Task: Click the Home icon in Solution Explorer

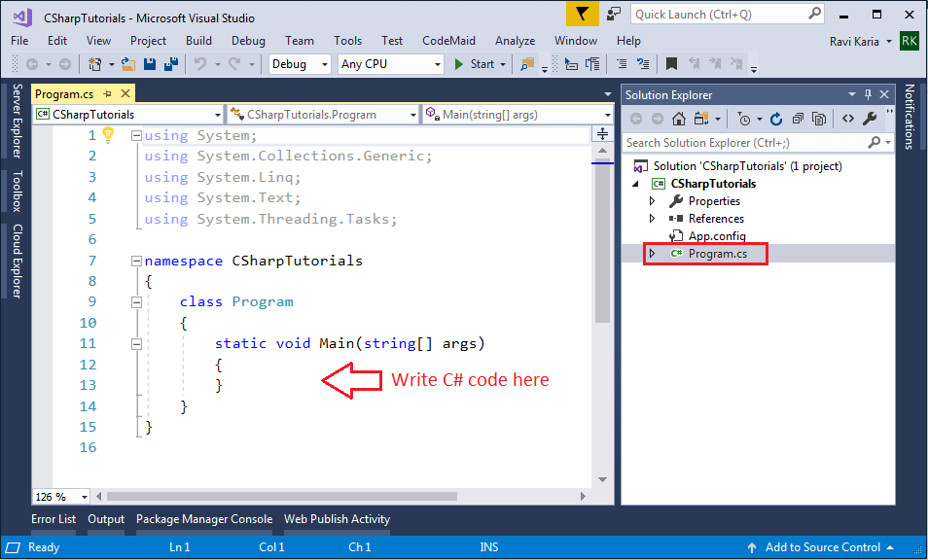Action: 679,117
